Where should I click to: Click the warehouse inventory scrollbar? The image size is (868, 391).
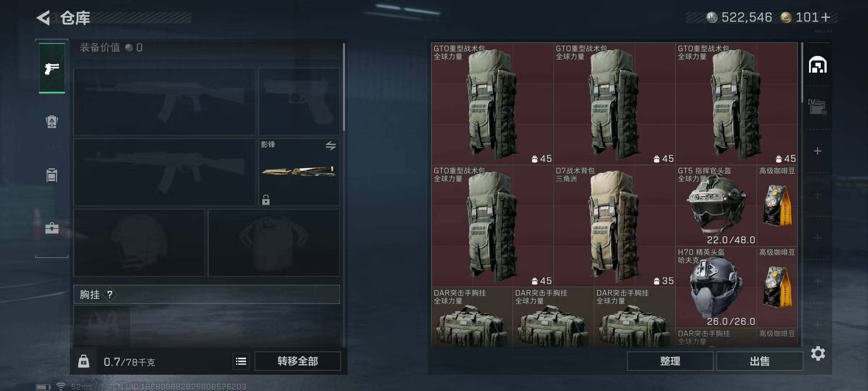pyautogui.click(x=802, y=72)
